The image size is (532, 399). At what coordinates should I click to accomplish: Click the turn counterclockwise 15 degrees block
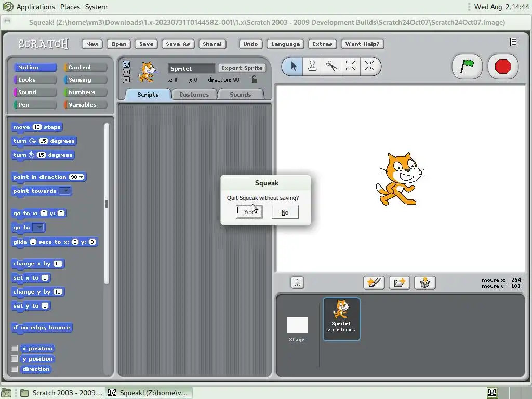click(x=43, y=155)
